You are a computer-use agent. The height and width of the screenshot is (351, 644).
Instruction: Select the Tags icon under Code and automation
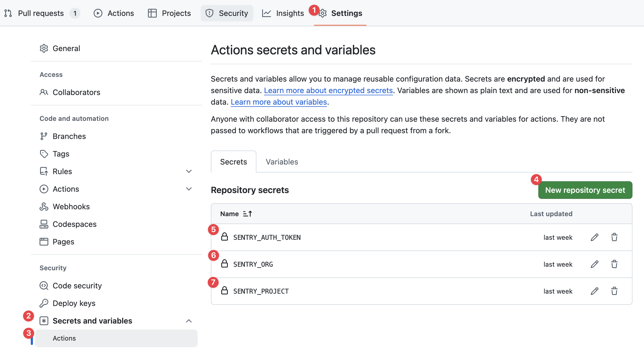(44, 154)
